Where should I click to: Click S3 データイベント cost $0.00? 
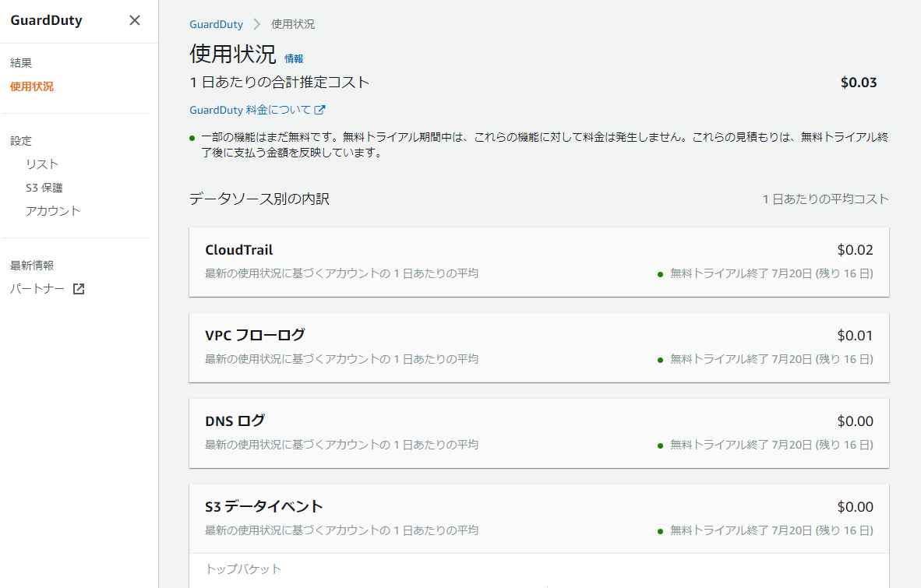click(856, 507)
